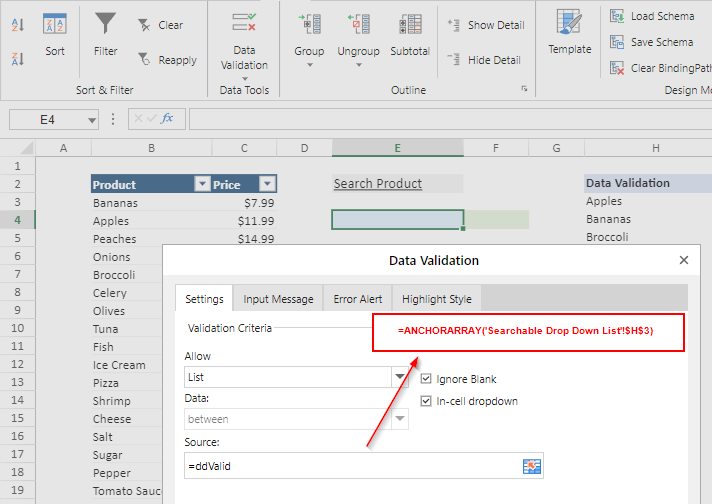Click the Source input field
This screenshot has width=712, height=504.
pyautogui.click(x=350, y=466)
